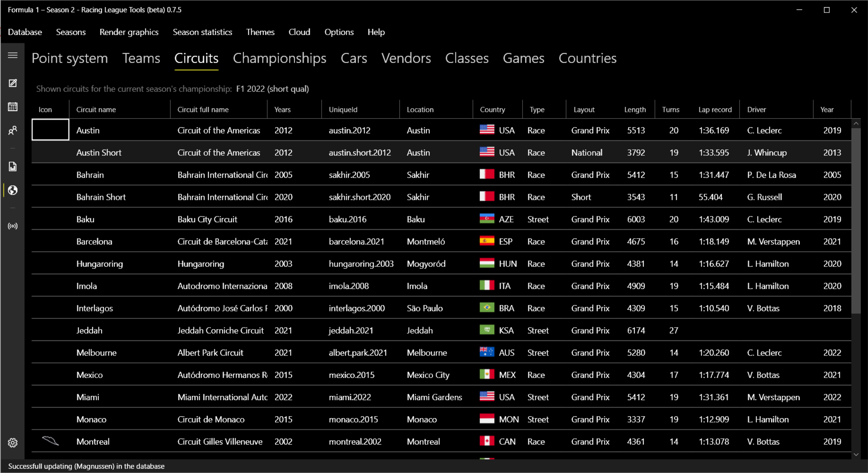Open the Season statistics menu
The image size is (868, 473).
(x=203, y=32)
